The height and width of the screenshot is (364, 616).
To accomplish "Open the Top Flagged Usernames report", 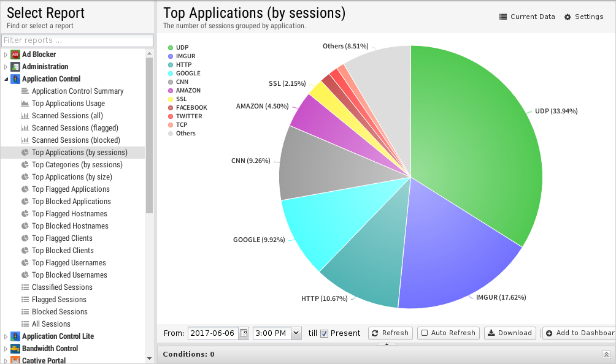I will [x=69, y=263].
